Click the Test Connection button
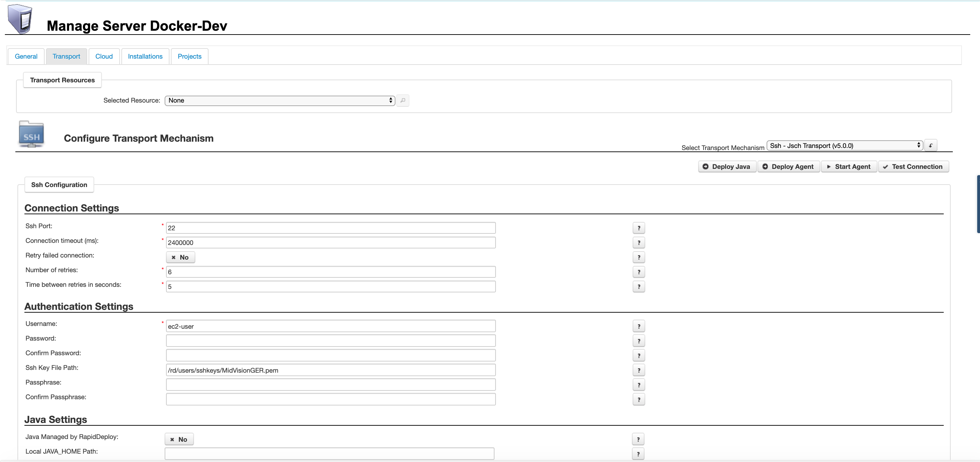The image size is (980, 462). (x=913, y=167)
